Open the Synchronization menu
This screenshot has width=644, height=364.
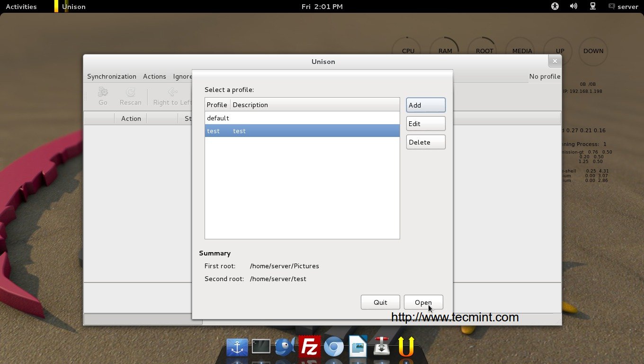tap(112, 76)
